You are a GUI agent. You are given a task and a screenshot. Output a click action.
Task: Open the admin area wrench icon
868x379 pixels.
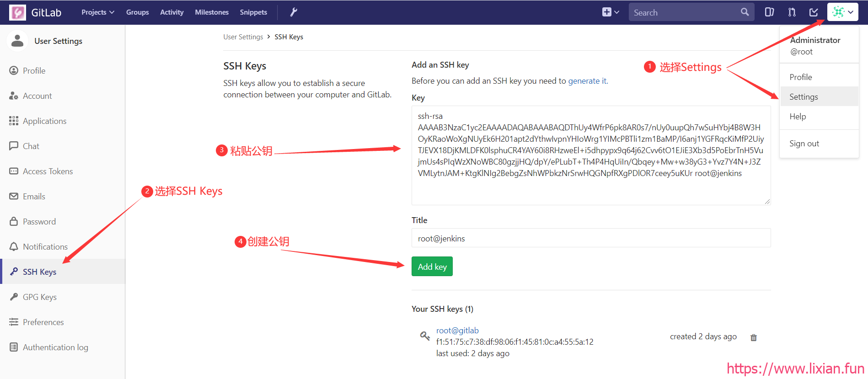(x=294, y=12)
